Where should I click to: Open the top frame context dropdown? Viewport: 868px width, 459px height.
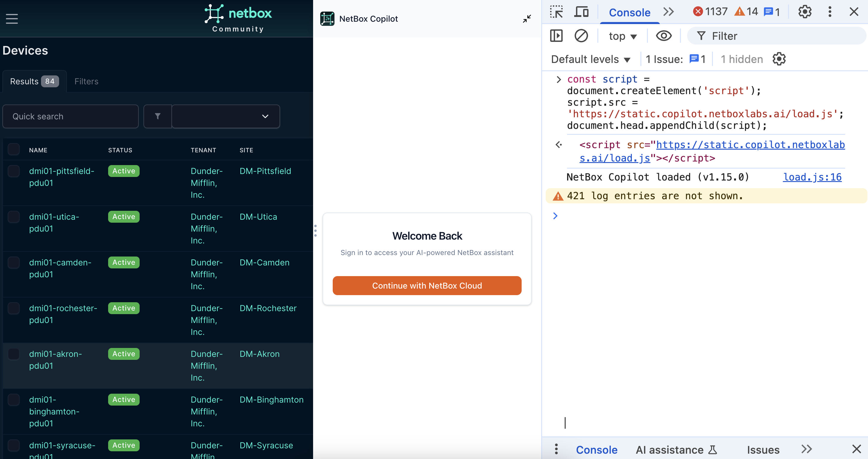point(622,36)
